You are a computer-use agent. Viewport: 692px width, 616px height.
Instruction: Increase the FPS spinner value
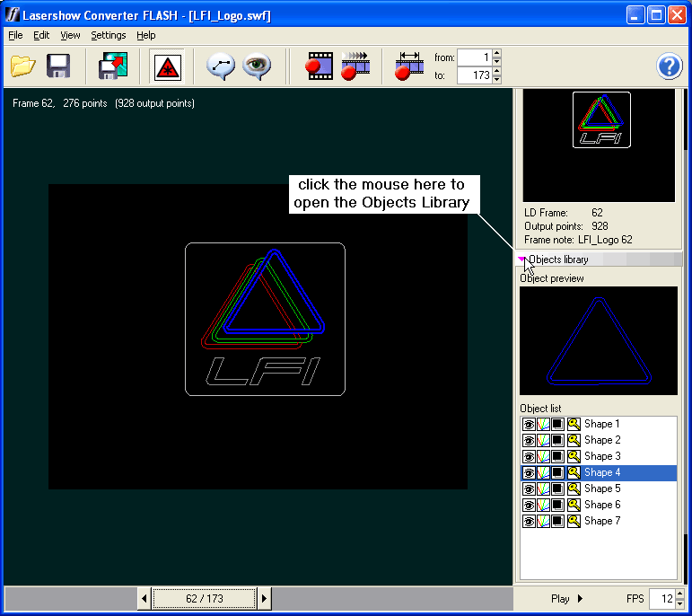679,594
